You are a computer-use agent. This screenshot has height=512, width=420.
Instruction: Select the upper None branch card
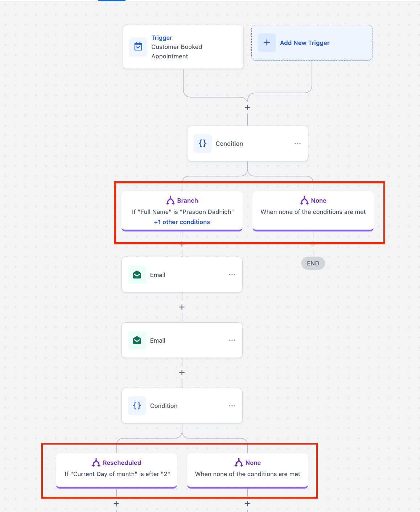coord(313,211)
